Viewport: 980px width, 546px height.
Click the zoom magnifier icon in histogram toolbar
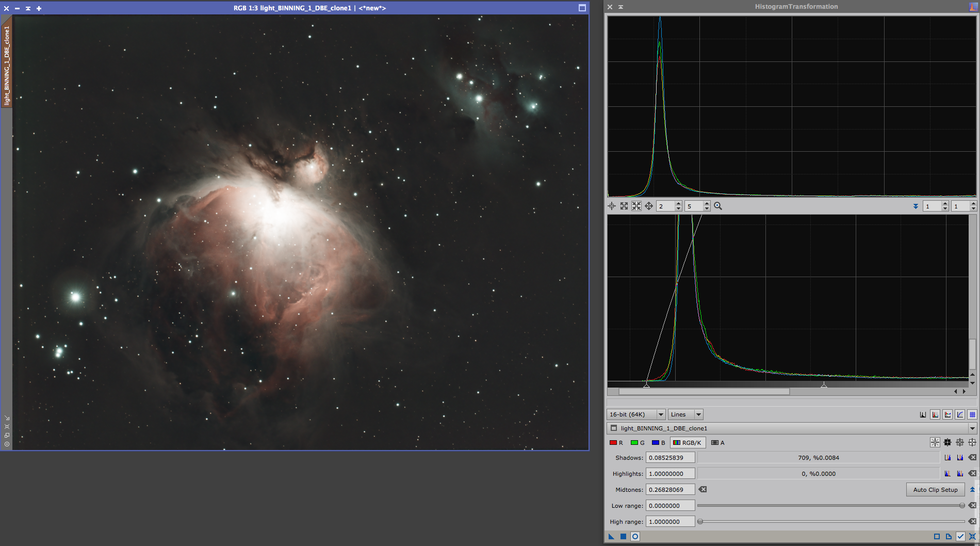click(x=718, y=206)
